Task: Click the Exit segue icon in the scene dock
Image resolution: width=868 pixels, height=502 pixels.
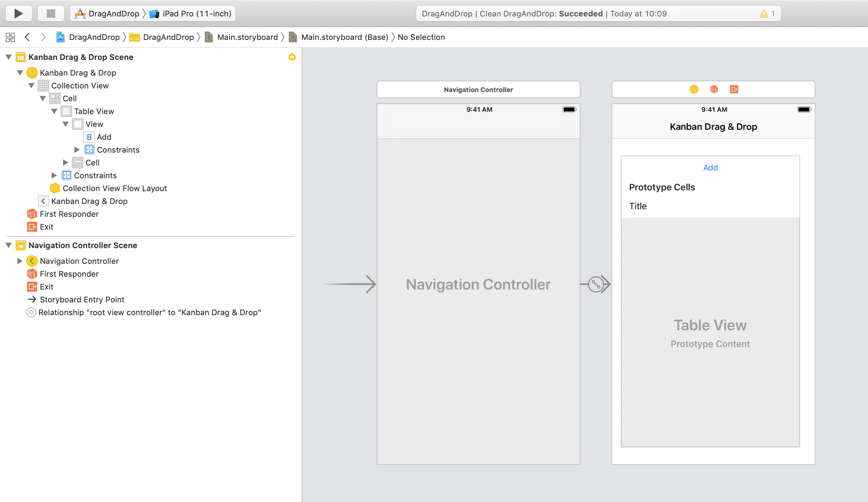Action: click(734, 89)
